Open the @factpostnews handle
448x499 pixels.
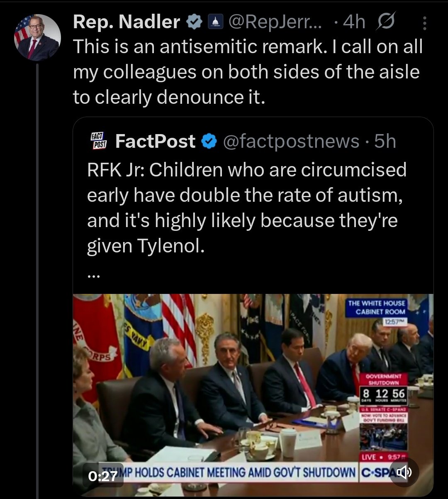coord(291,142)
